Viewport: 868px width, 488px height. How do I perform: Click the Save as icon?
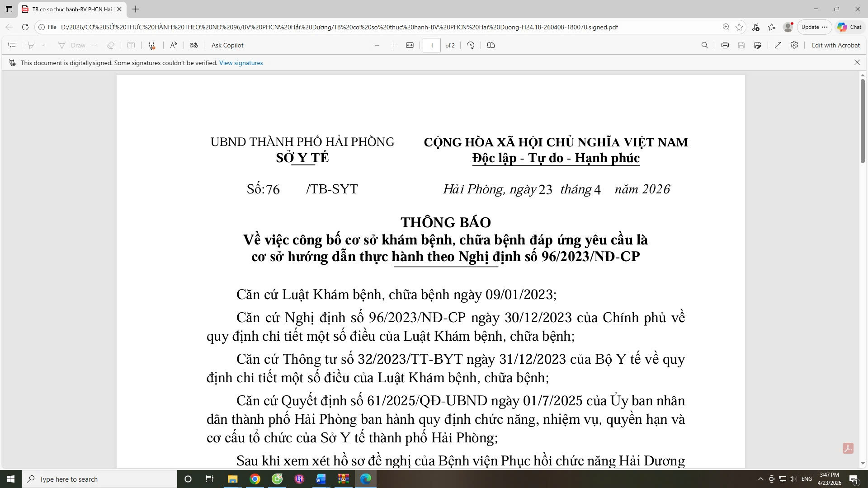coord(758,45)
